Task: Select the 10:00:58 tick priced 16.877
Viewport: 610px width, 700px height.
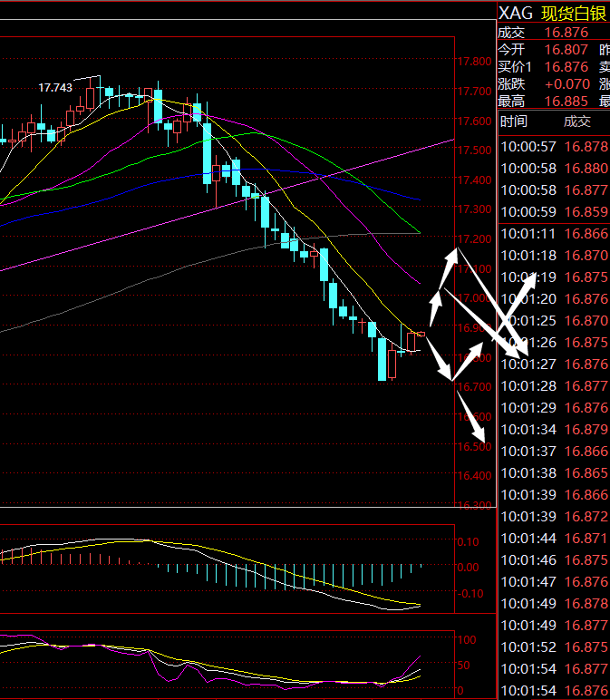Action: [x=554, y=190]
